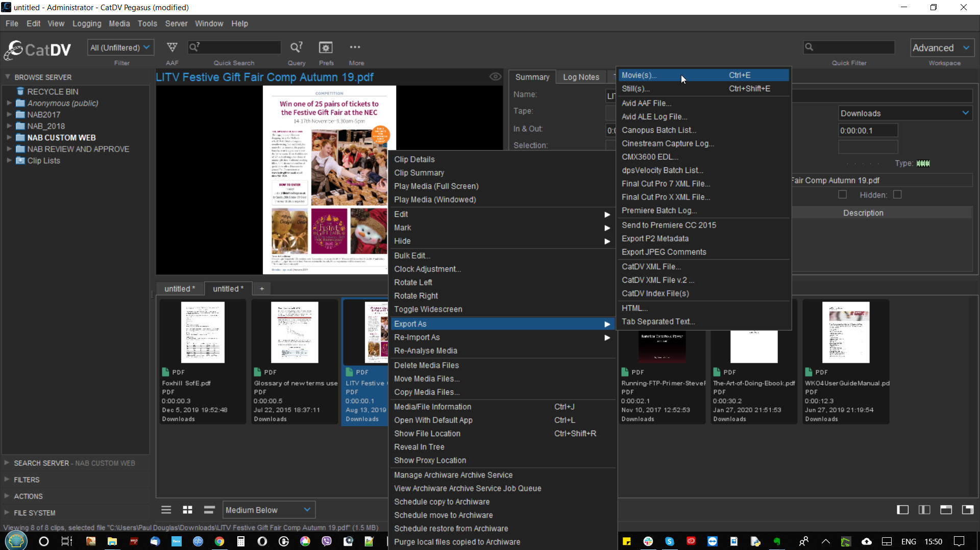Toggle the preview eye icon beside clip title
The image size is (980, 550).
pyautogui.click(x=495, y=77)
